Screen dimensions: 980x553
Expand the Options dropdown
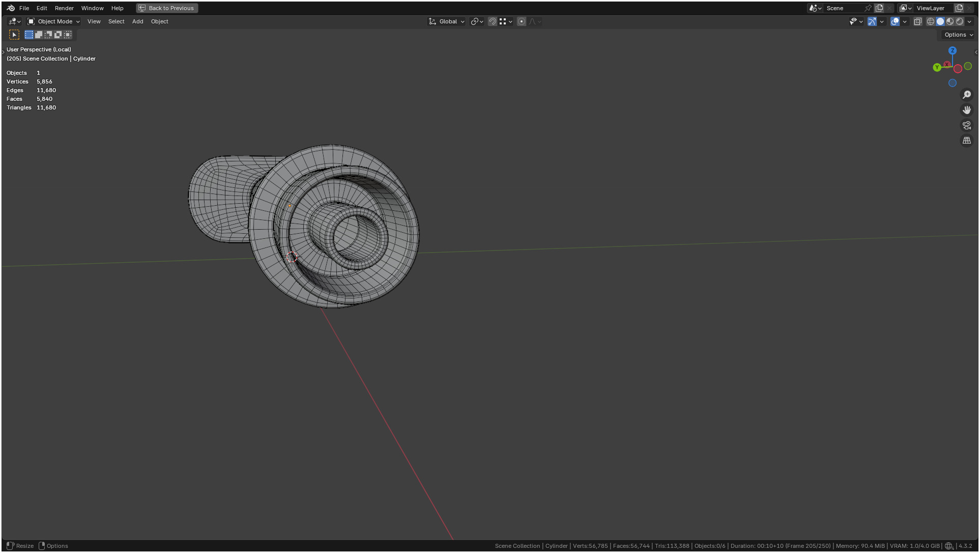[958, 35]
